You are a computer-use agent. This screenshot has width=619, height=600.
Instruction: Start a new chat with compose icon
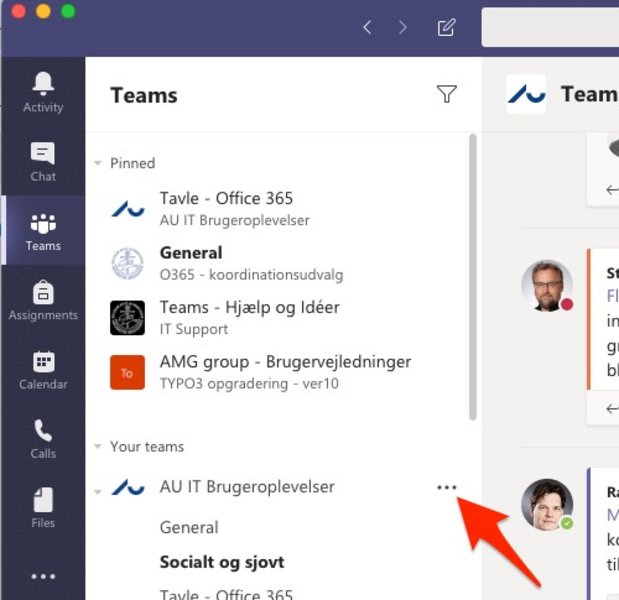coord(446,27)
